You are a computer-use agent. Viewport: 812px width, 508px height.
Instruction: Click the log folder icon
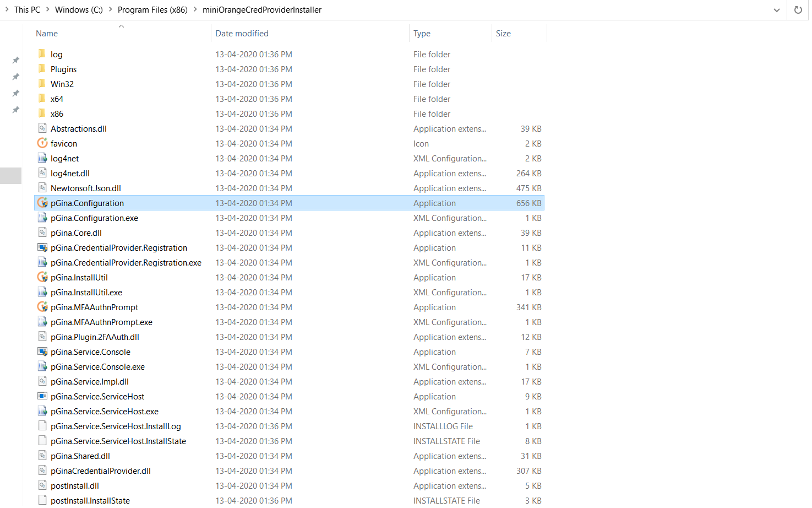coord(42,54)
